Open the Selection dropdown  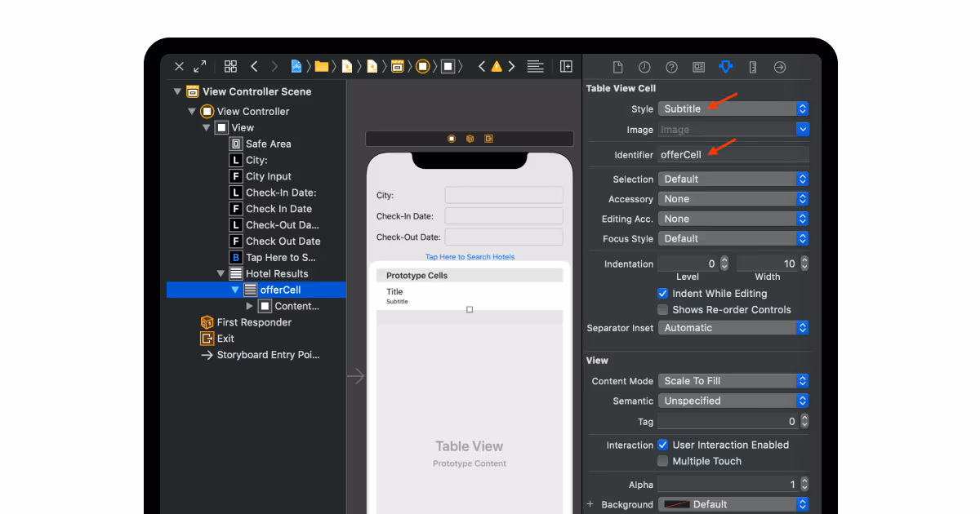[x=733, y=179]
